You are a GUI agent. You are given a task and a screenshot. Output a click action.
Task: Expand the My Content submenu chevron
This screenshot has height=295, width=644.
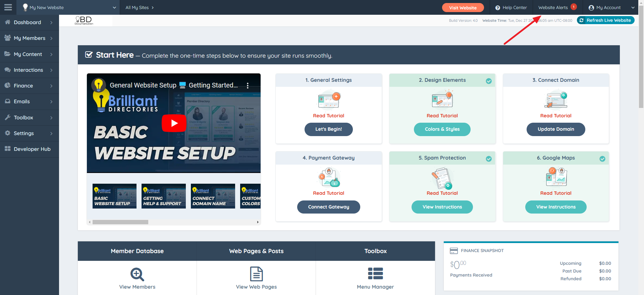(51, 54)
